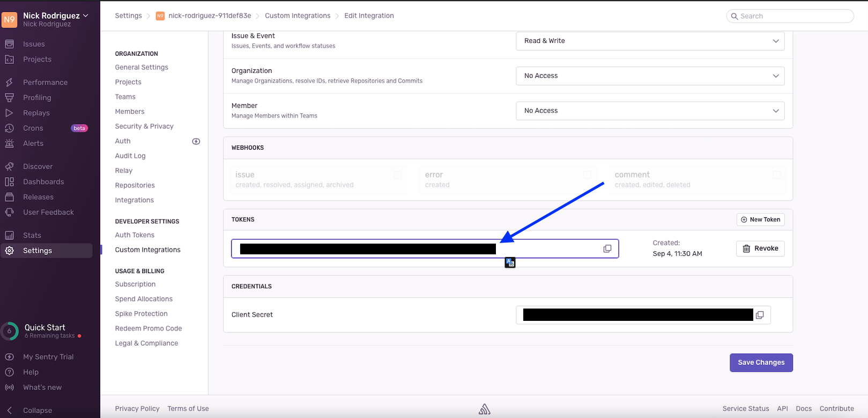Click the search magnifier icon

click(x=735, y=16)
